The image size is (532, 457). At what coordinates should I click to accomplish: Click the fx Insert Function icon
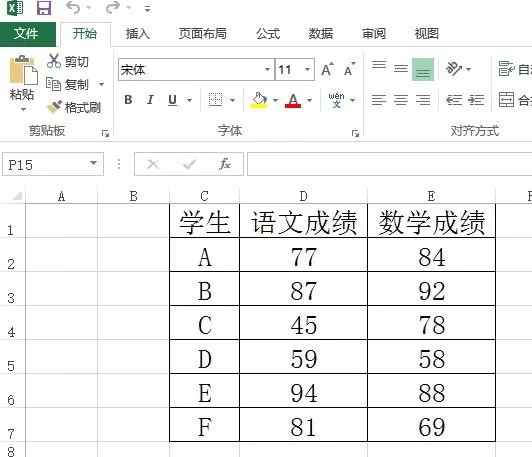225,164
